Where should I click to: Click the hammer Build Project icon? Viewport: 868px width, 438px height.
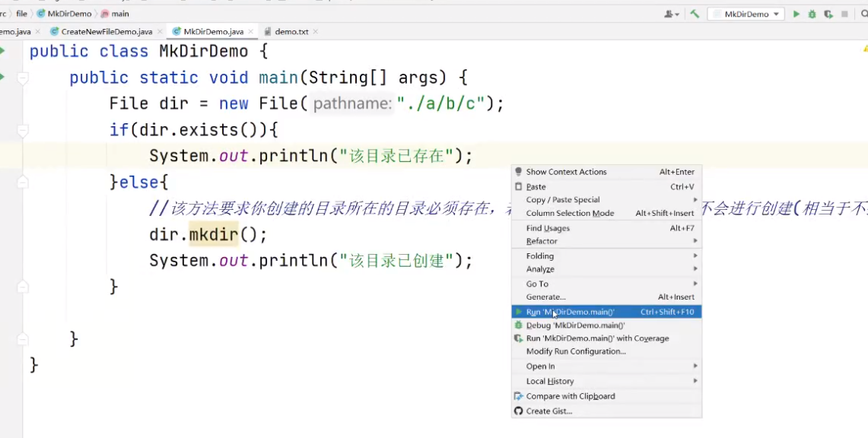(x=695, y=13)
